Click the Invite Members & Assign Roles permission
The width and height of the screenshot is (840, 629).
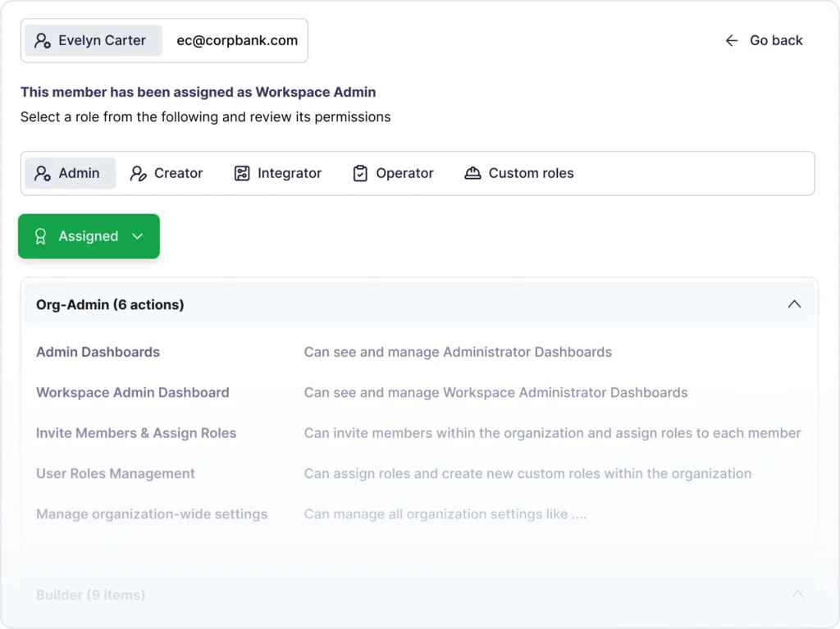pyautogui.click(x=136, y=433)
